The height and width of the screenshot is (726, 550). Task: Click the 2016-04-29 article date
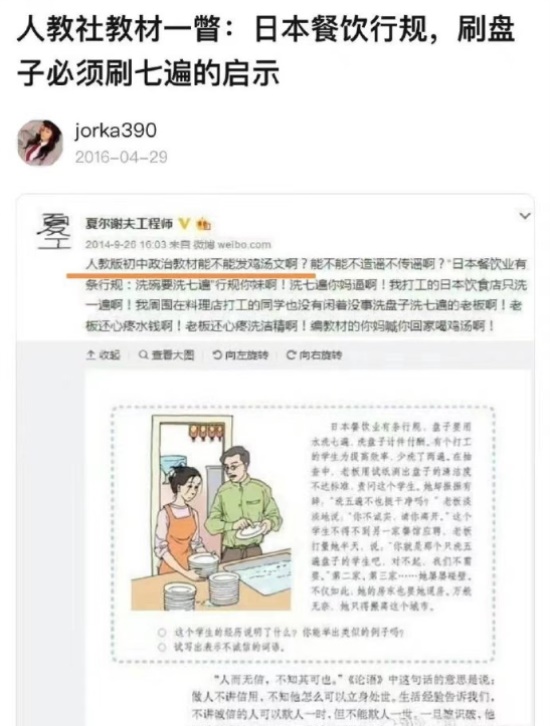pos(121,157)
